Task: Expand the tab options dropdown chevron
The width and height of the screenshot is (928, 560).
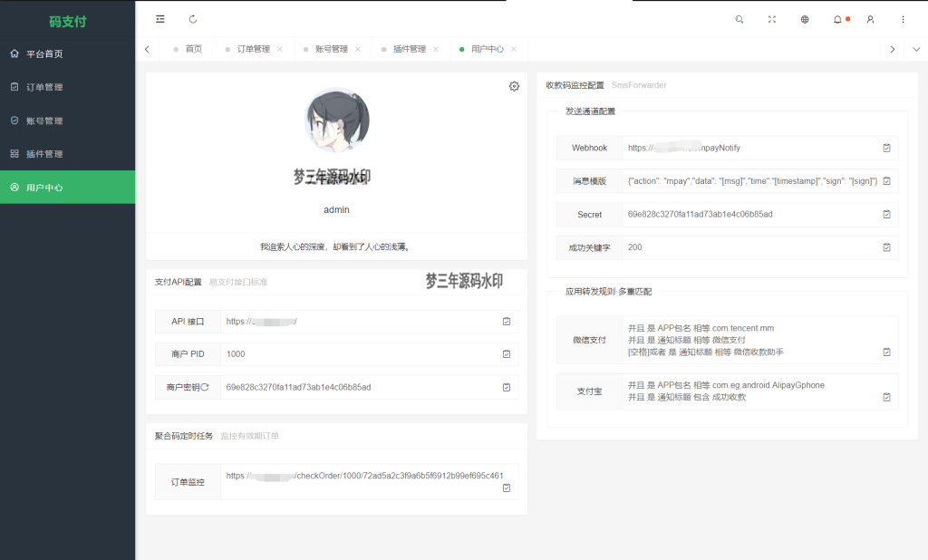Action: (916, 49)
